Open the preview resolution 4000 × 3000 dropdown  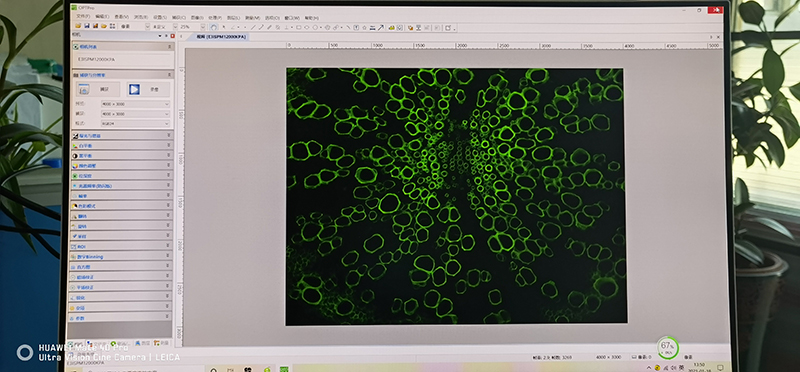pyautogui.click(x=135, y=104)
